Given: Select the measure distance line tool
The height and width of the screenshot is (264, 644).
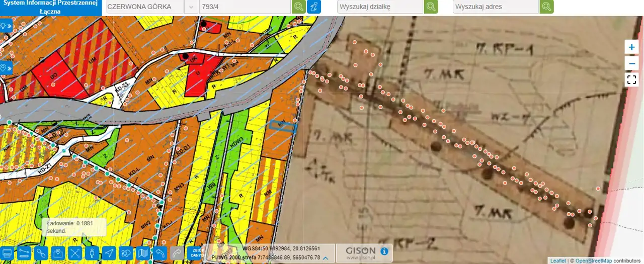Looking at the screenshot, I should [24, 252].
